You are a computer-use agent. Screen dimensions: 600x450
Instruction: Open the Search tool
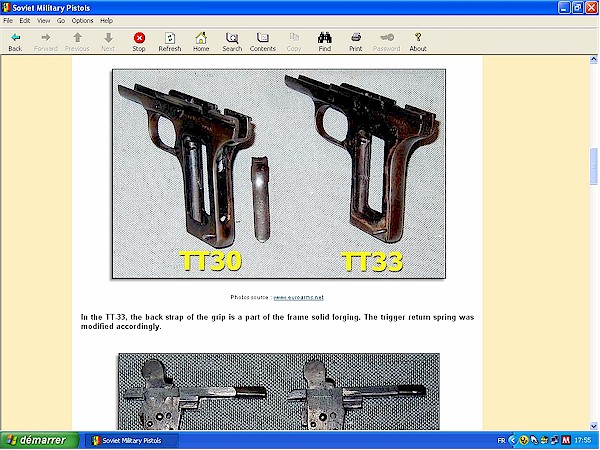pyautogui.click(x=232, y=42)
